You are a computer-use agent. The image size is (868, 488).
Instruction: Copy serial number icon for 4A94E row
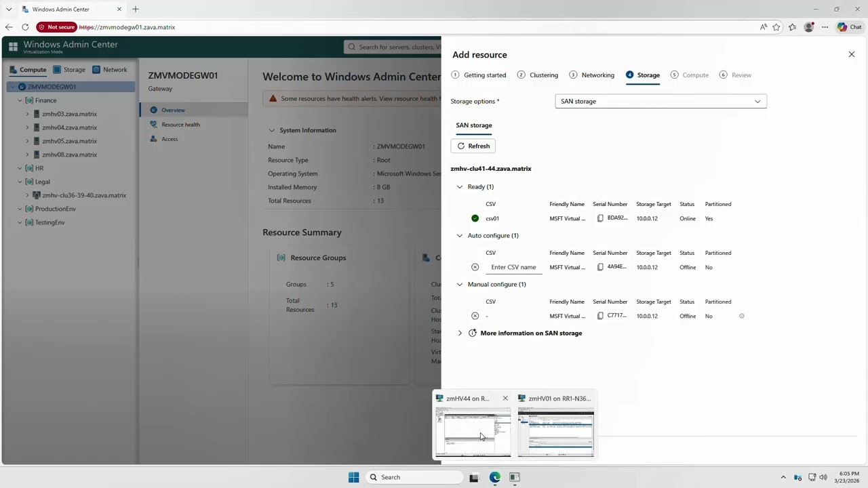600,267
